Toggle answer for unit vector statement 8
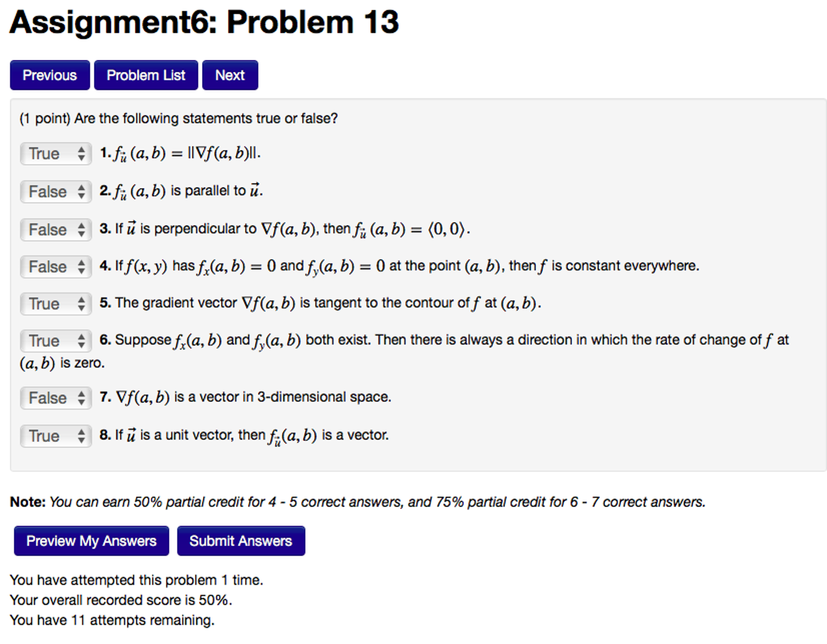Viewport: 827px width, 644px height. coord(50,436)
